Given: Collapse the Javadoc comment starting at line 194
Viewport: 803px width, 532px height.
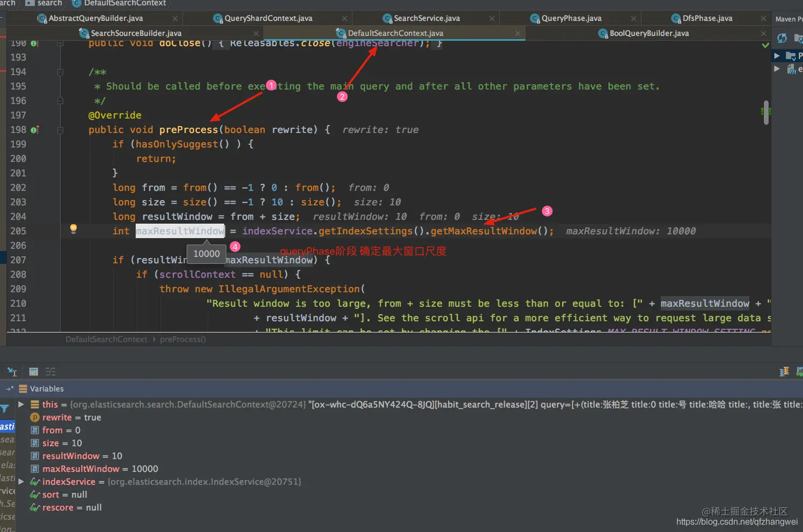Looking at the screenshot, I should pos(60,72).
